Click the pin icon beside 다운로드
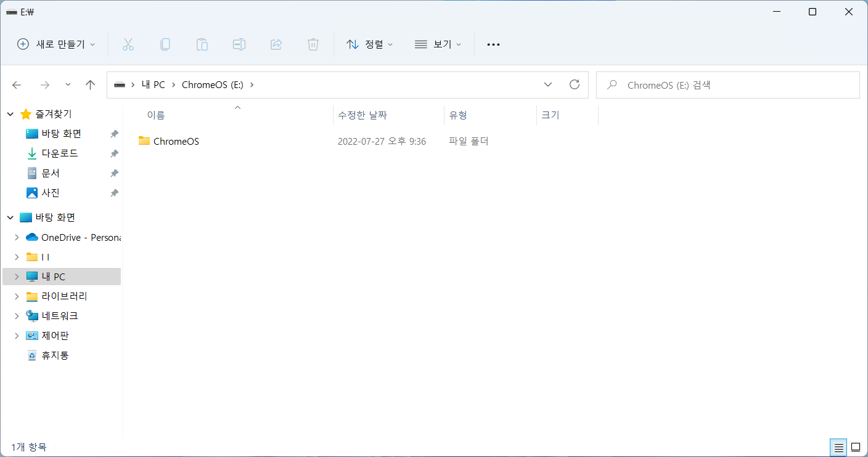 coord(114,153)
